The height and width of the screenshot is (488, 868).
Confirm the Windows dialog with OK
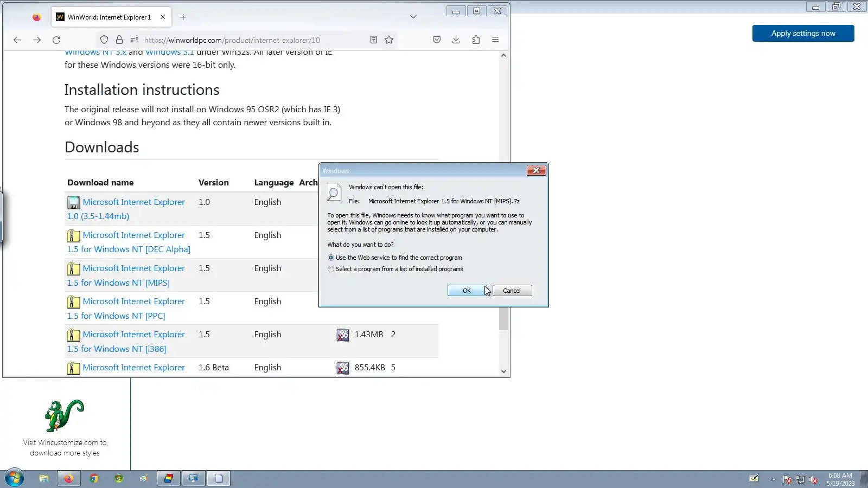(467, 291)
